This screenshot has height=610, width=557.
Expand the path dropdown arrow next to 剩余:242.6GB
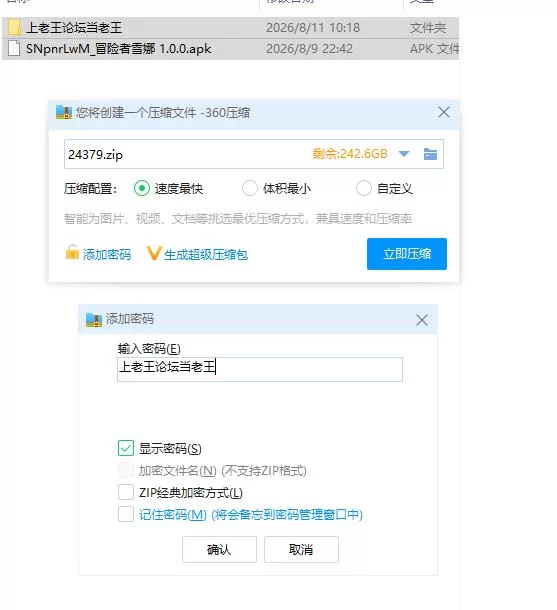click(x=404, y=154)
